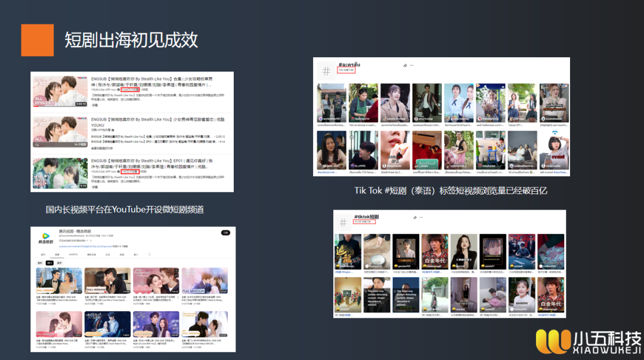Open the bob-haired girl with wifi icon video
644x360 pixels.
[554, 150]
